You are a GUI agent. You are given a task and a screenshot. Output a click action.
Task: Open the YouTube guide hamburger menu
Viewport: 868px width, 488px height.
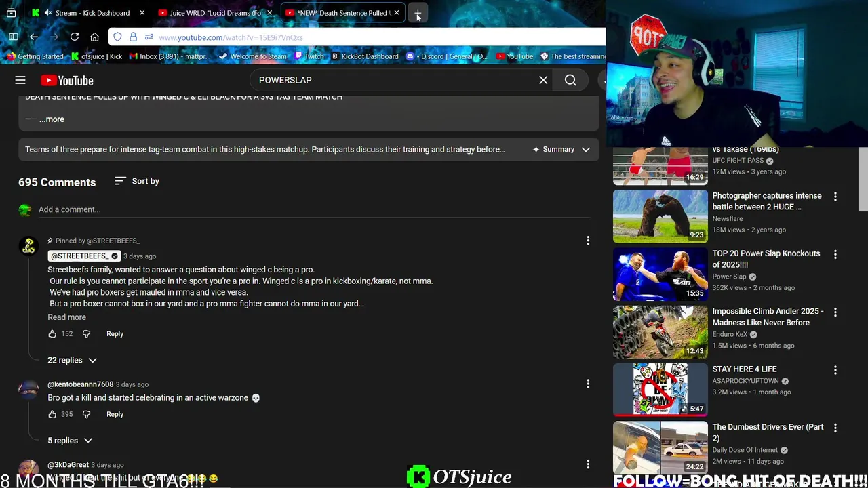click(x=20, y=81)
